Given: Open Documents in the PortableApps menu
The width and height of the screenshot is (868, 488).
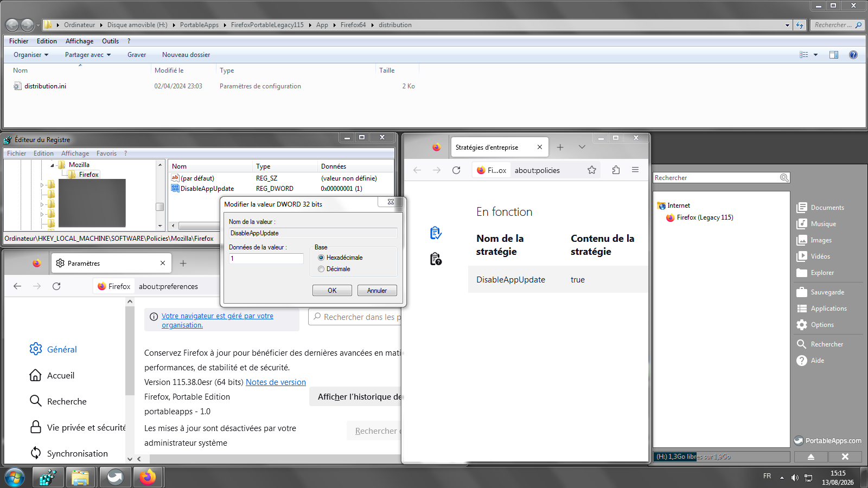Looking at the screenshot, I should click(821, 208).
